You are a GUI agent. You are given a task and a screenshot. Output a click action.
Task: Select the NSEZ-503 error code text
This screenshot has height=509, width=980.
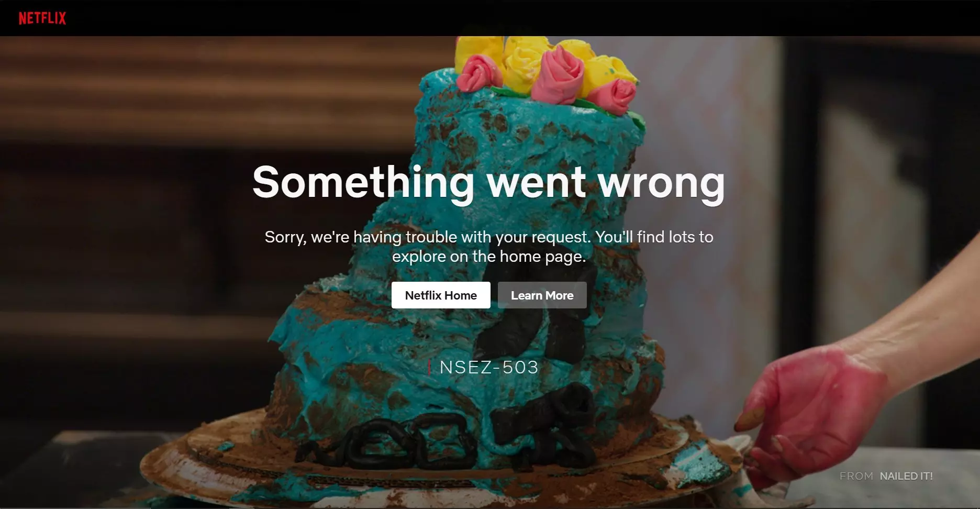click(489, 368)
